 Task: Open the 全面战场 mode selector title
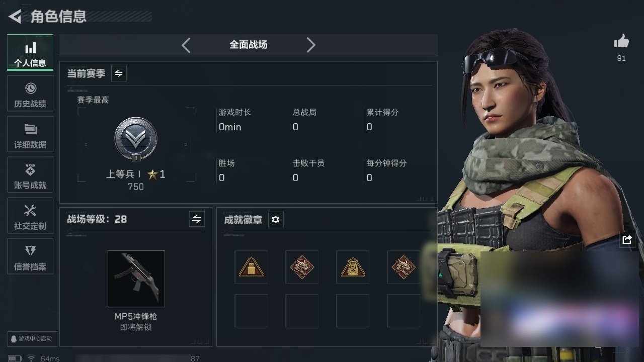249,45
